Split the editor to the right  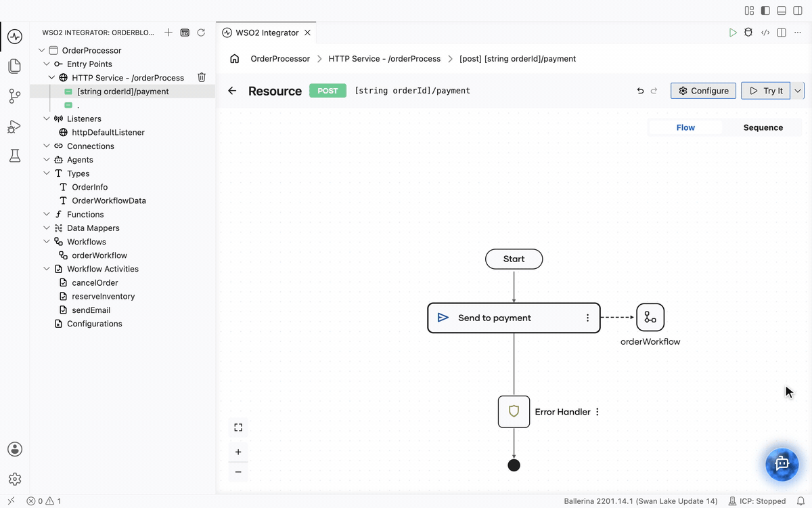click(782, 33)
